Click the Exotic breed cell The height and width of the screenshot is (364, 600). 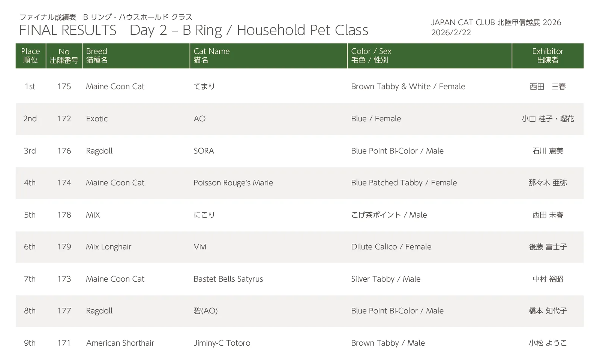(97, 119)
